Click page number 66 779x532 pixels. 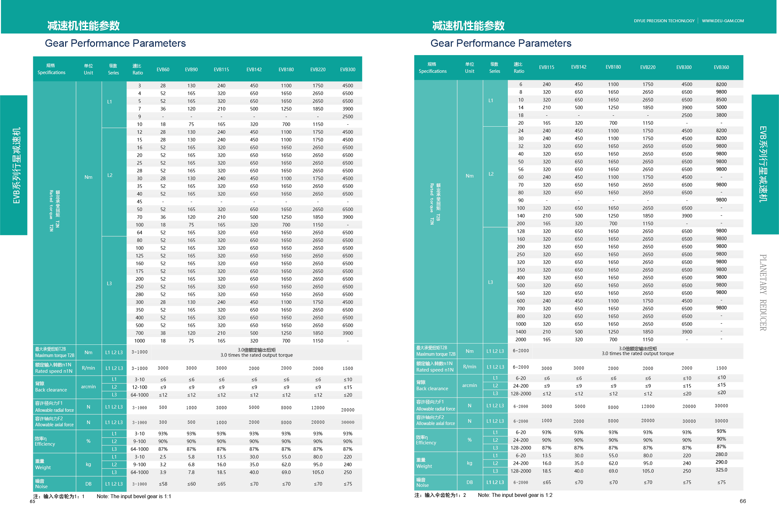[743, 501]
